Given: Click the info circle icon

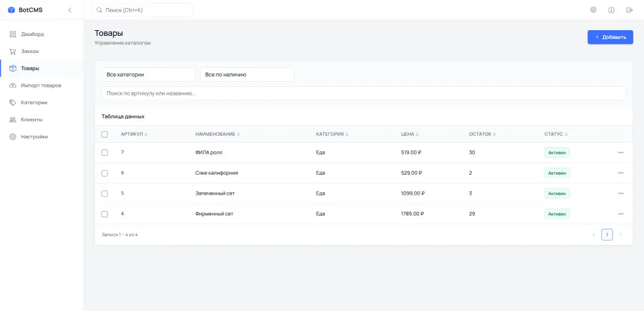Looking at the screenshot, I should [611, 10].
